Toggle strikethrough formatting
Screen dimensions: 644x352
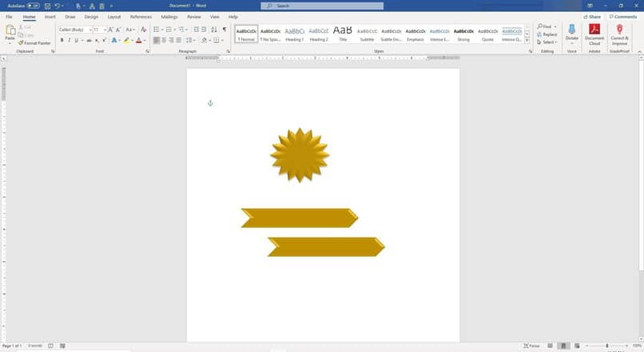[x=89, y=40]
